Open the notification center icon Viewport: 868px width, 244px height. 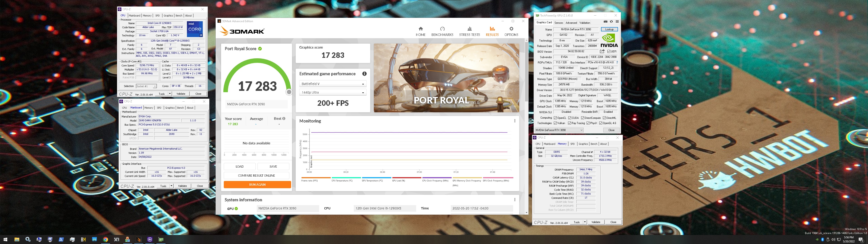pos(861,240)
